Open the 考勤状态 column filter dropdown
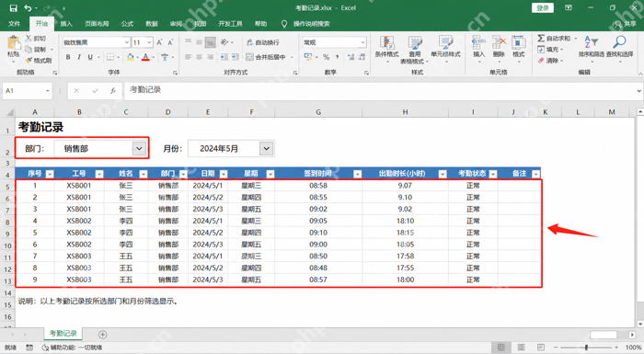Image resolution: width=644 pixels, height=354 pixels. click(493, 174)
